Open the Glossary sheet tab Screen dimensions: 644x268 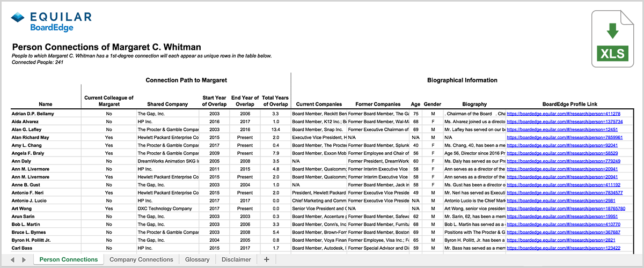tap(197, 259)
